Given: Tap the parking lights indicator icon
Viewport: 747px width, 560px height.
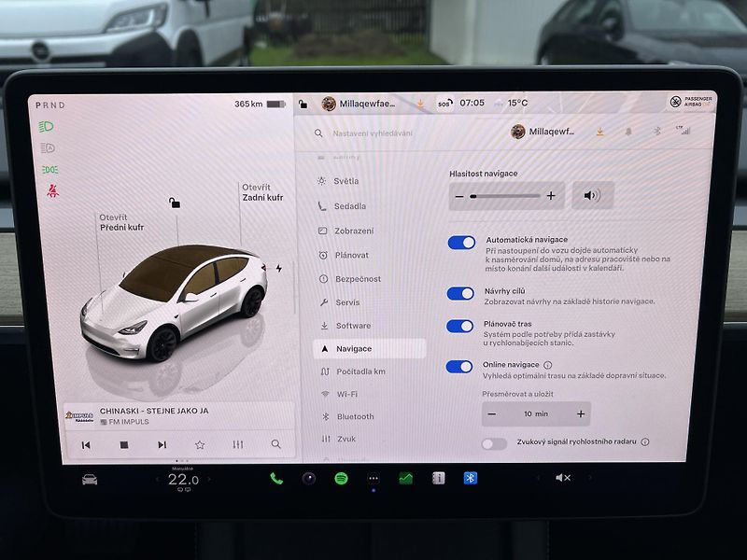Looking at the screenshot, I should coord(50,170).
